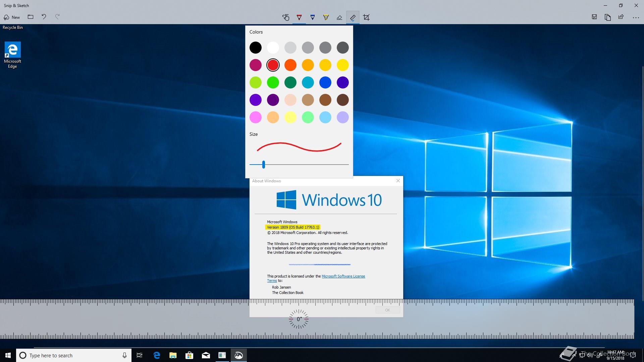Pick the lavender color swatch
Screen dimensions: 644x362
tap(343, 117)
